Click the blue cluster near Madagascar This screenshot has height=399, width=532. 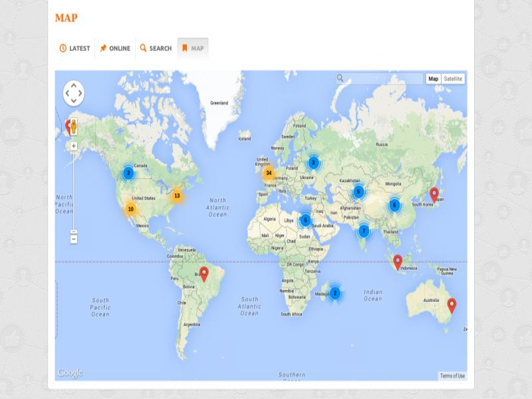coord(335,293)
